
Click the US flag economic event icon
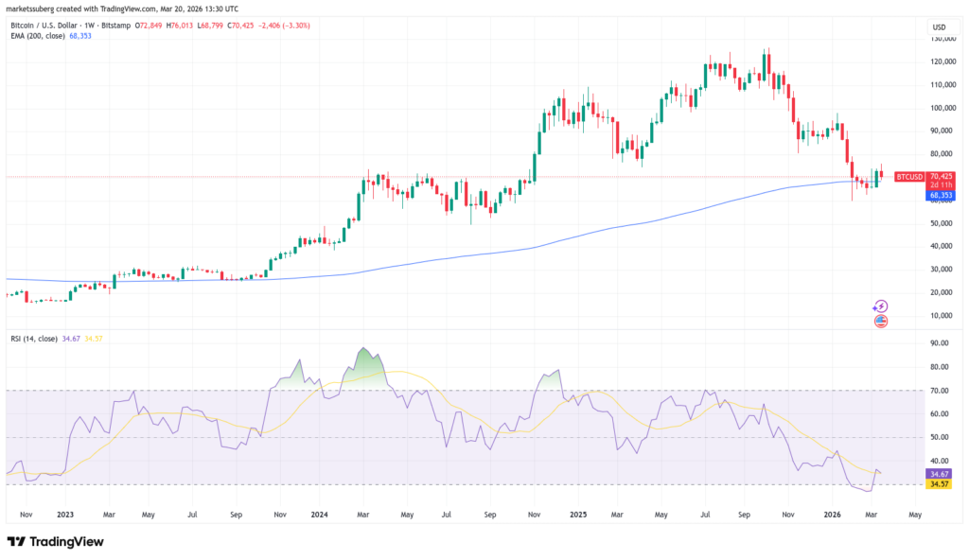pyautogui.click(x=880, y=323)
